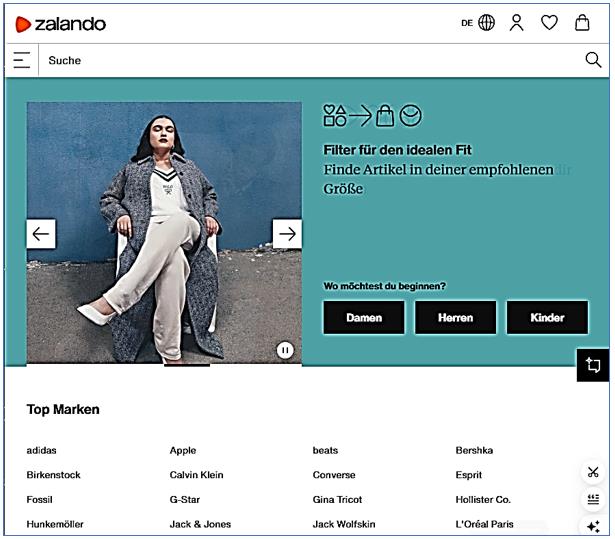Select the Kinder button
615x539 pixels.
click(547, 318)
